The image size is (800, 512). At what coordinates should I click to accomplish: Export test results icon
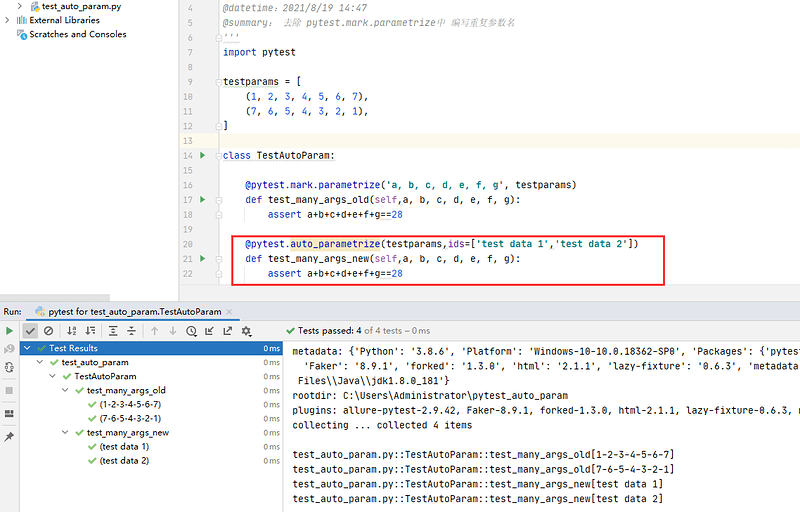tap(228, 331)
